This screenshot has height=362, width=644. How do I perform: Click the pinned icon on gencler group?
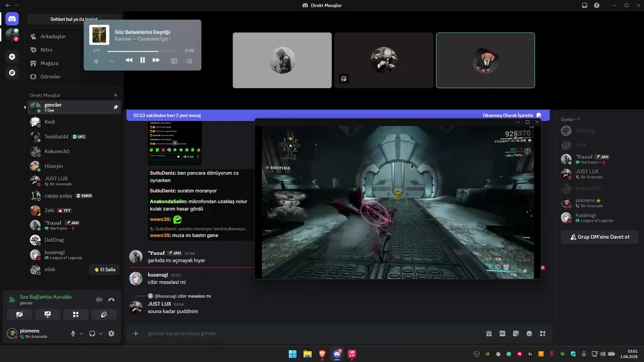[116, 107]
